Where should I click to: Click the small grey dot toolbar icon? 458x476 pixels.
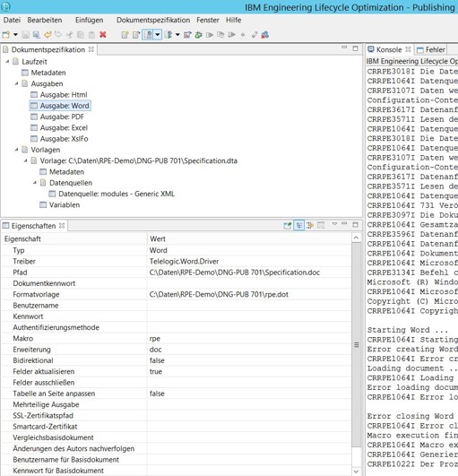pyautogui.click(x=243, y=35)
